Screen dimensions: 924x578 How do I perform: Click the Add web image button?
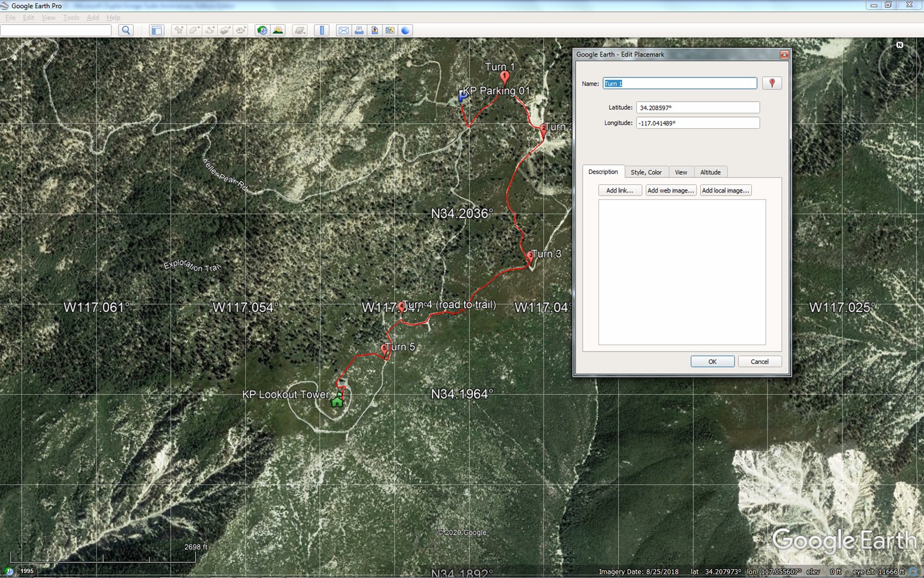click(670, 190)
